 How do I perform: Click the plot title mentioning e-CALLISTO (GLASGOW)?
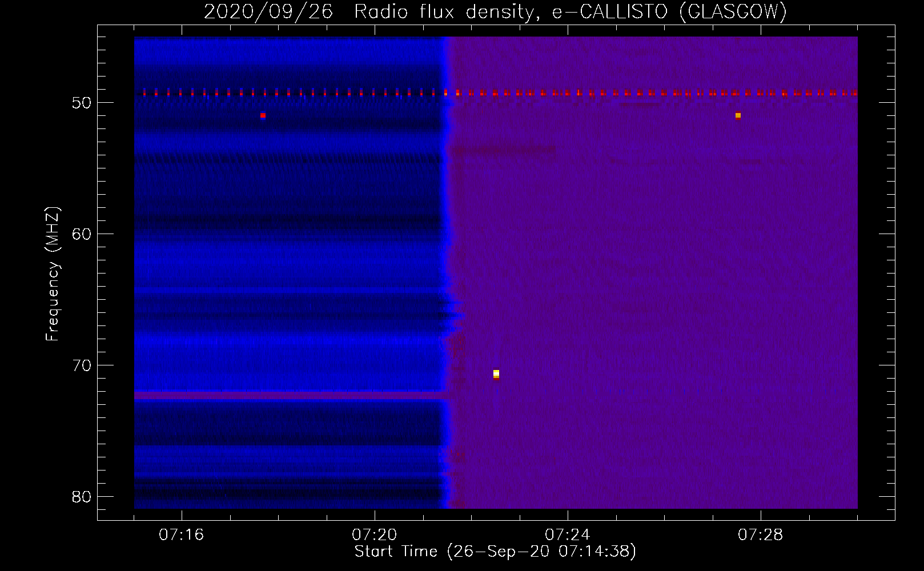pyautogui.click(x=495, y=11)
